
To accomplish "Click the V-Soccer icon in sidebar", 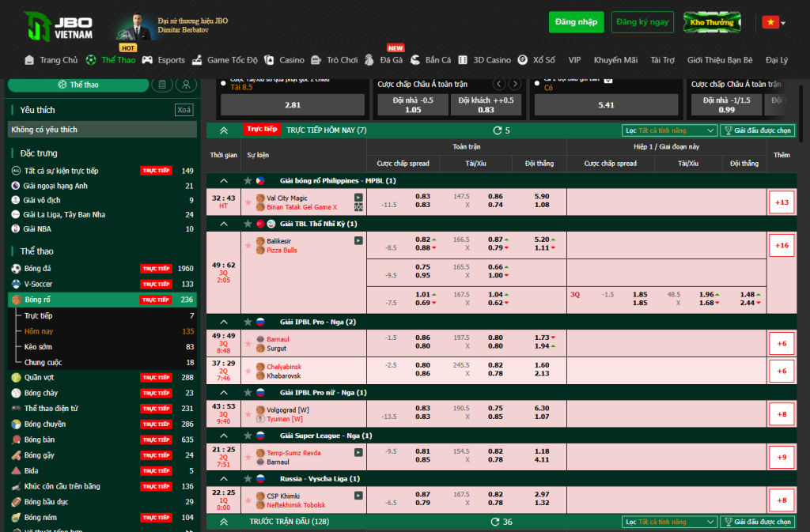I will coord(16,284).
